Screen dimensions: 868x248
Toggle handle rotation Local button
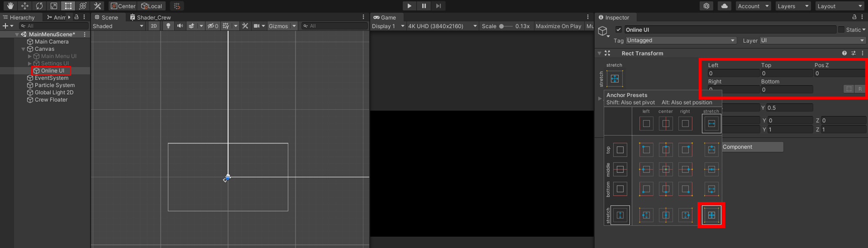click(x=151, y=6)
